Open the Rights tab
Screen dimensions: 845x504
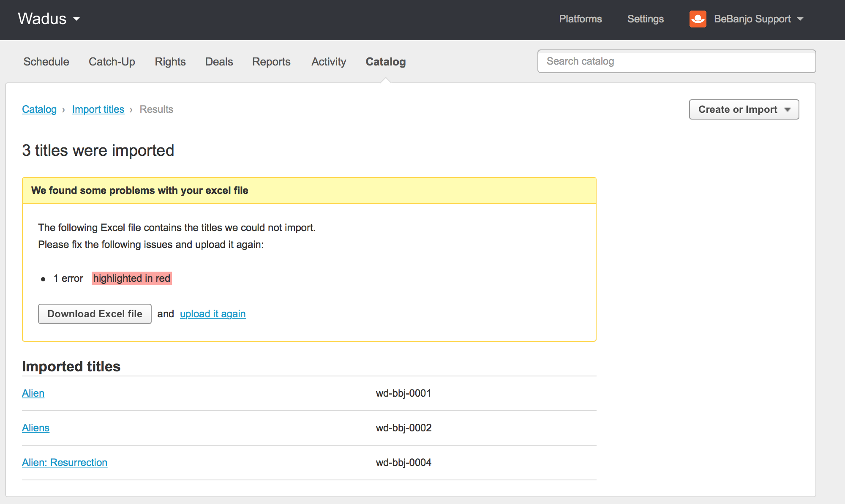click(x=170, y=62)
